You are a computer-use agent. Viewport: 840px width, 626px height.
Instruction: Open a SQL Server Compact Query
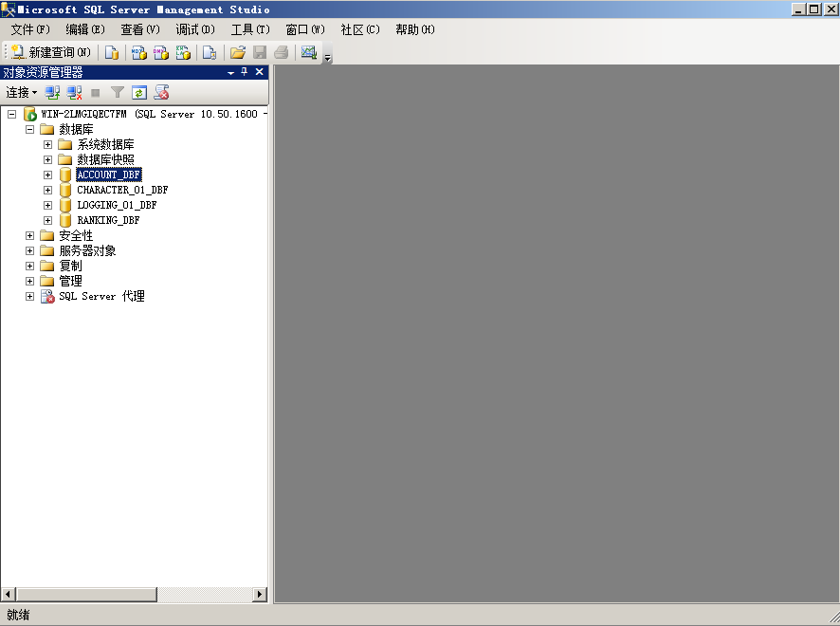pyautogui.click(x=210, y=52)
